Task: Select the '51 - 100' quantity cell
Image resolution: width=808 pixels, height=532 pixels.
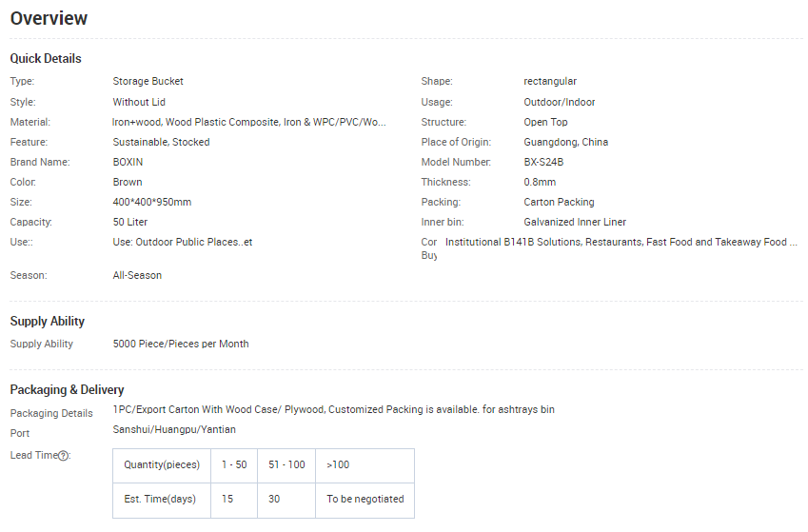Action: click(x=286, y=464)
